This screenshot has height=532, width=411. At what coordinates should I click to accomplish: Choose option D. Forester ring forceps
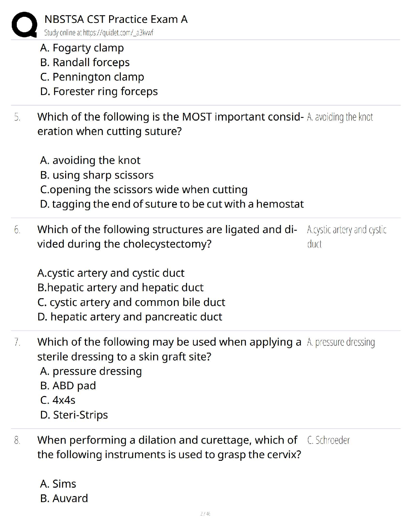[99, 91]
